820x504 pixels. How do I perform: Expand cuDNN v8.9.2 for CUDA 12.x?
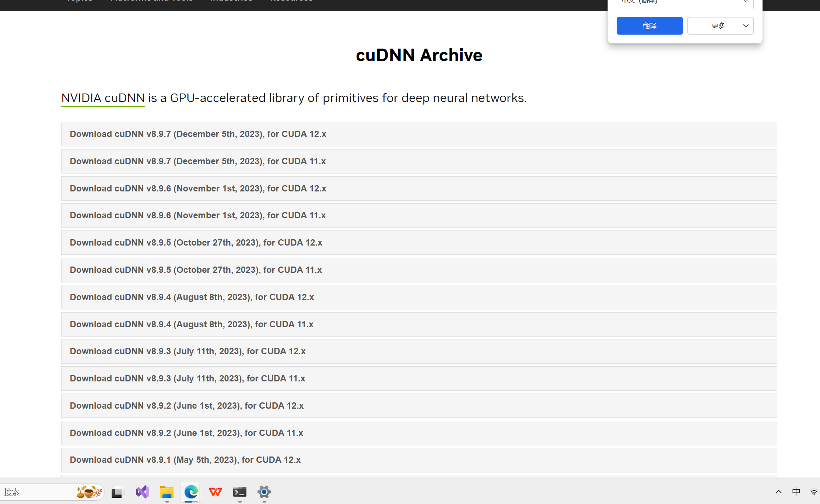pyautogui.click(x=419, y=406)
